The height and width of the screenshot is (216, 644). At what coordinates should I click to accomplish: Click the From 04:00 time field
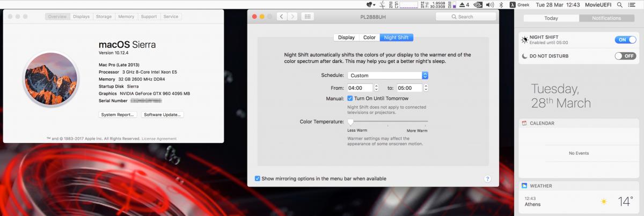point(360,88)
